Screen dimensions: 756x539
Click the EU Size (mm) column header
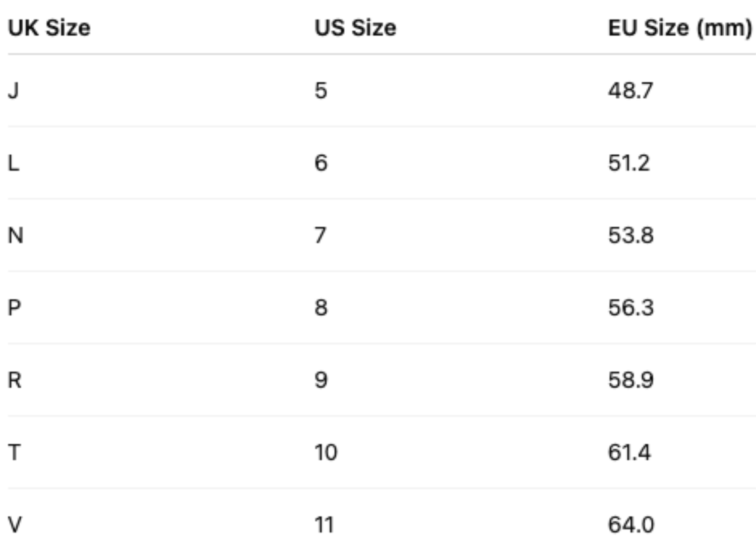pyautogui.click(x=680, y=28)
